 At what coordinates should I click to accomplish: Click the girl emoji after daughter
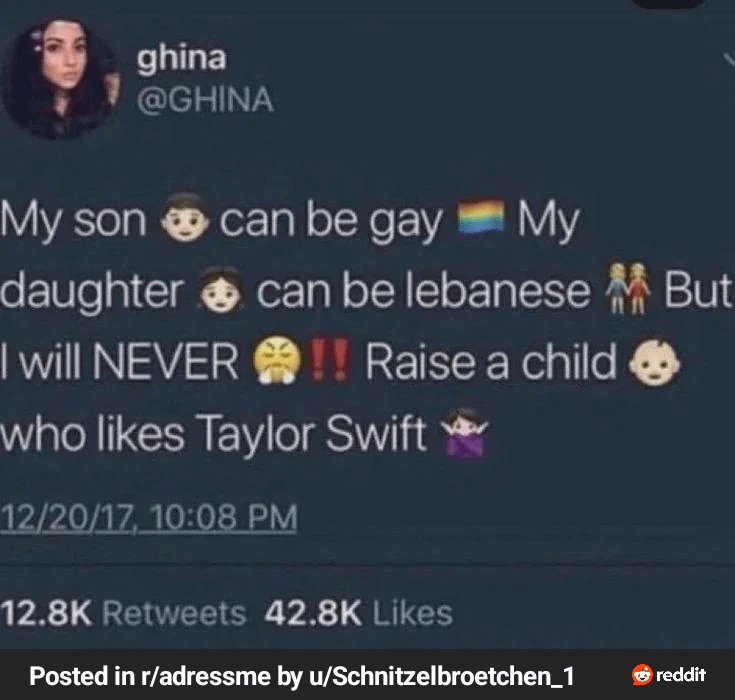220,290
